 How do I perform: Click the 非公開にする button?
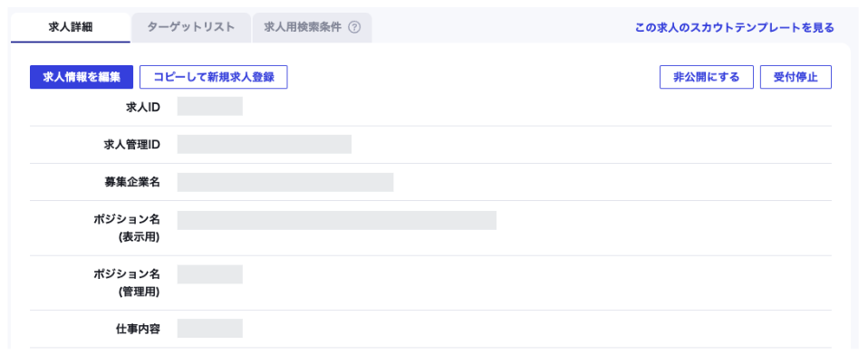click(707, 78)
